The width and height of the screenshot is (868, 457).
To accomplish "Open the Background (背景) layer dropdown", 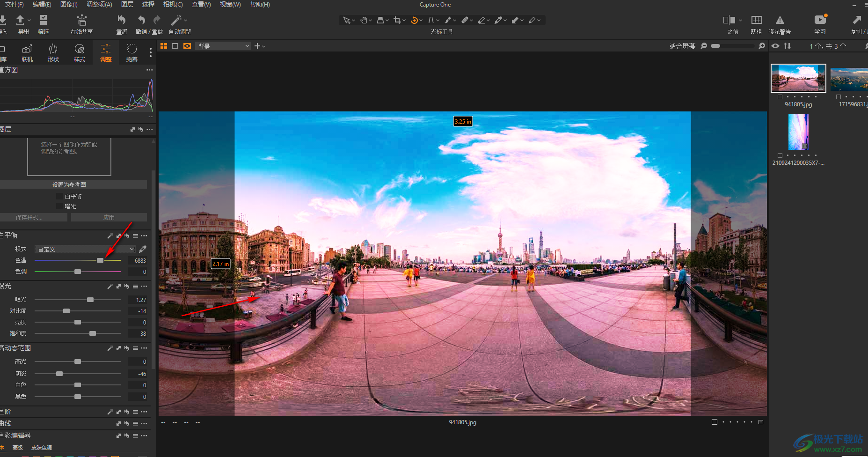I will [223, 46].
